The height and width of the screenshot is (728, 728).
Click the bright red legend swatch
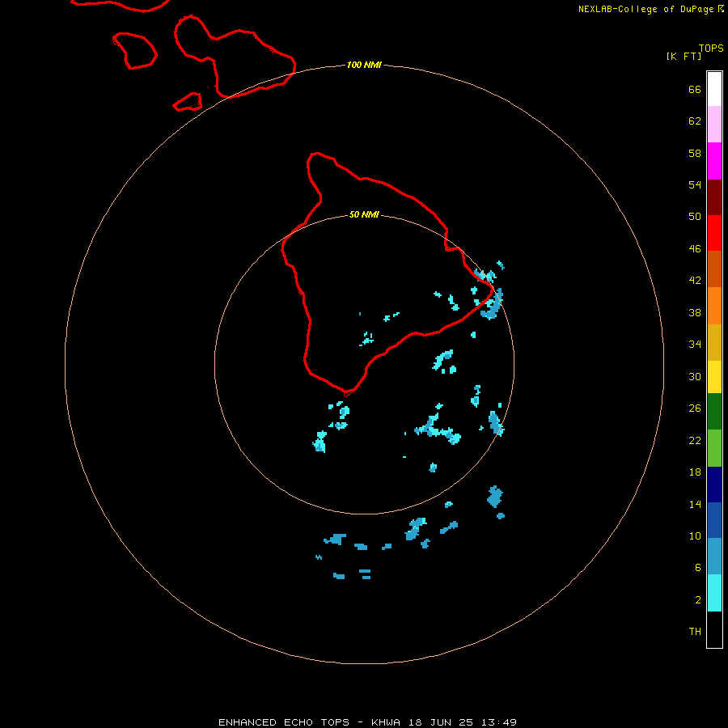714,233
